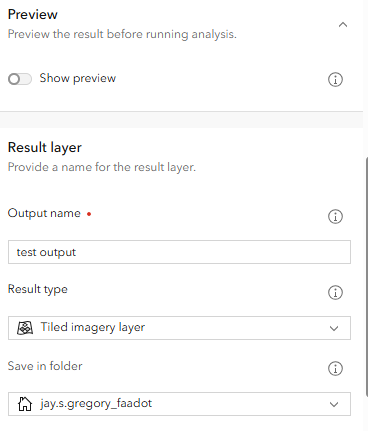The image size is (368, 431).
Task: Toggle the Show preview switch
Action: pos(20,79)
